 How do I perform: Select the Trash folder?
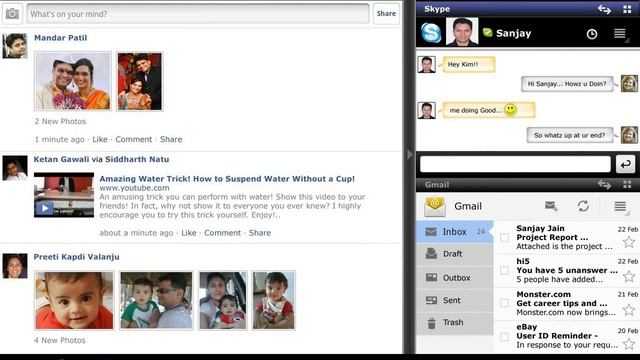455,322
